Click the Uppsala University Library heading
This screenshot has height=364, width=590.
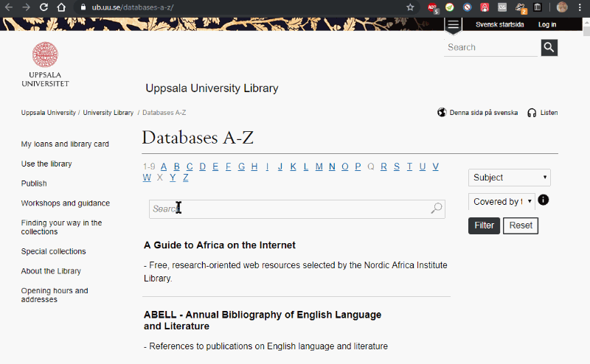(212, 88)
